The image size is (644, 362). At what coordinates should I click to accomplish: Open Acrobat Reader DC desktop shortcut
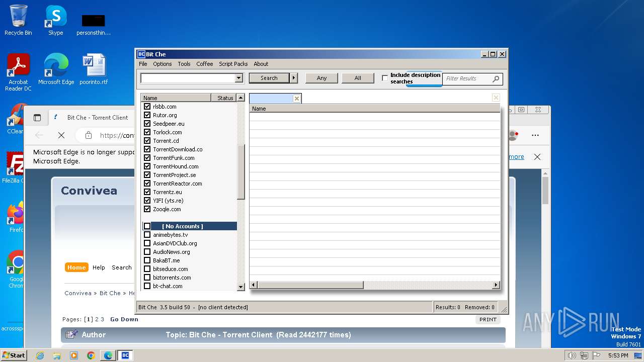coord(18,72)
